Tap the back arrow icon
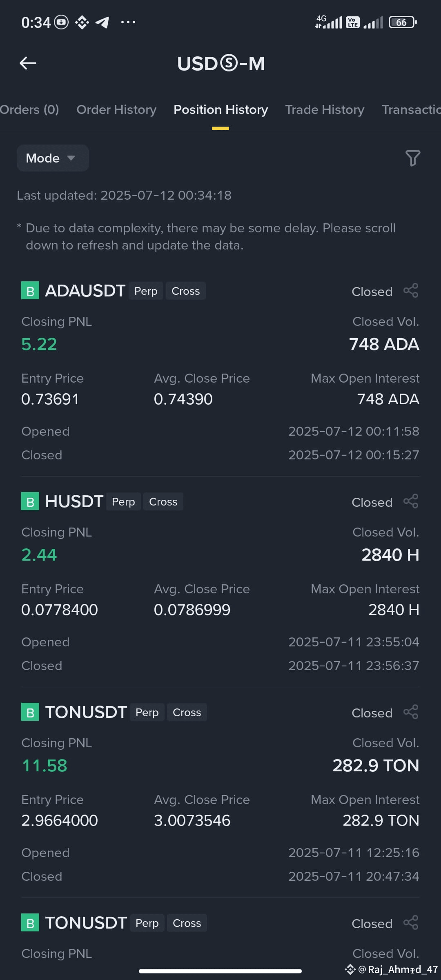The width and height of the screenshot is (441, 980). (x=28, y=63)
